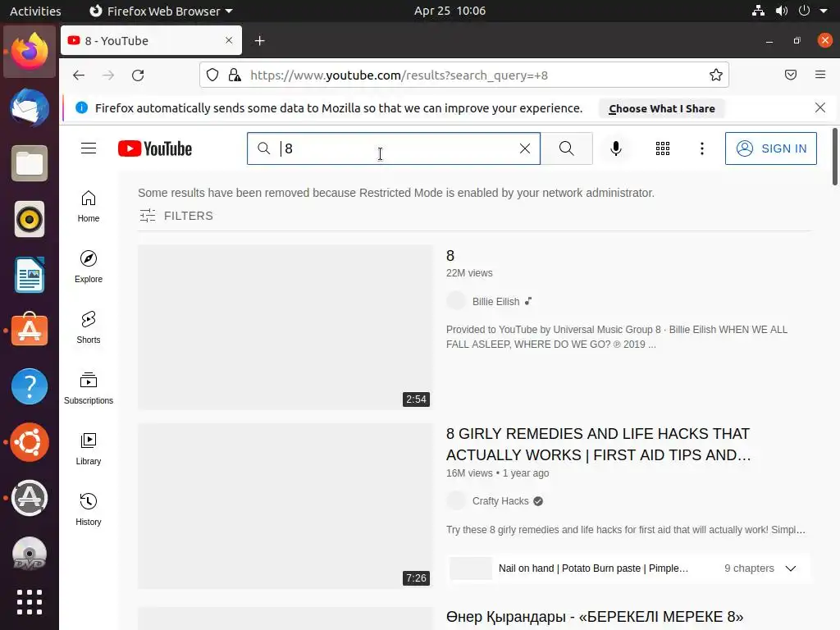Open Explore in sidebar
The height and width of the screenshot is (630, 840).
(89, 267)
